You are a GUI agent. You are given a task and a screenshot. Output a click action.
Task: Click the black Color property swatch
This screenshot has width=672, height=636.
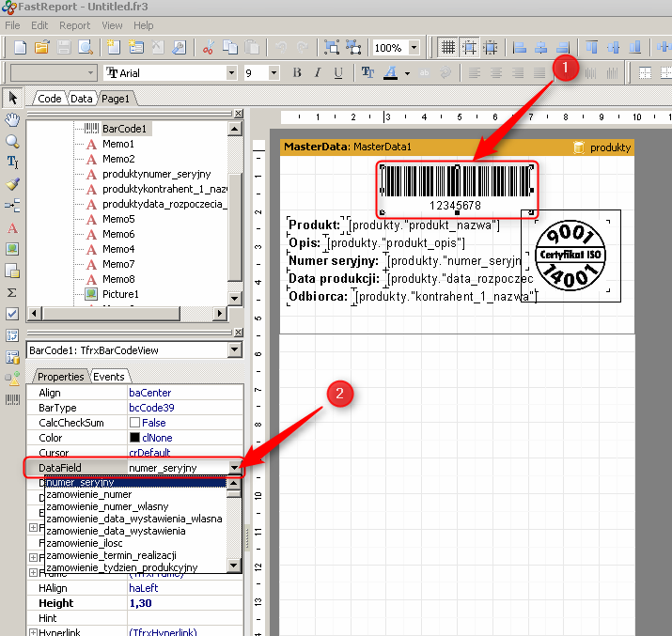(134, 438)
